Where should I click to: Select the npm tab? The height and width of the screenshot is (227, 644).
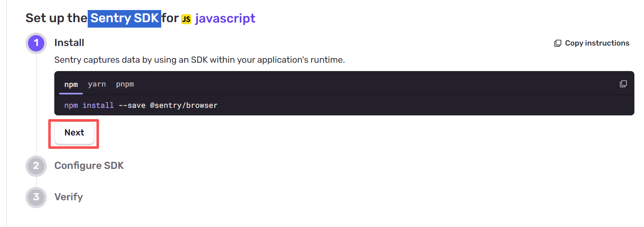71,84
